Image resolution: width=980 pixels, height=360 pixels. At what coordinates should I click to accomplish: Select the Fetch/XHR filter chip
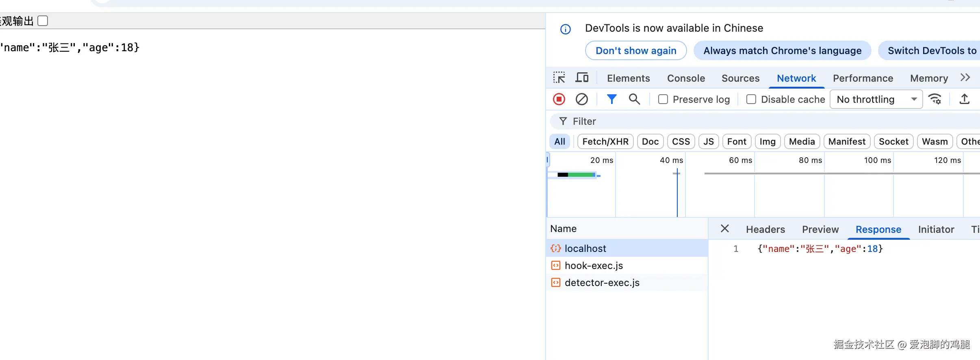[605, 142]
